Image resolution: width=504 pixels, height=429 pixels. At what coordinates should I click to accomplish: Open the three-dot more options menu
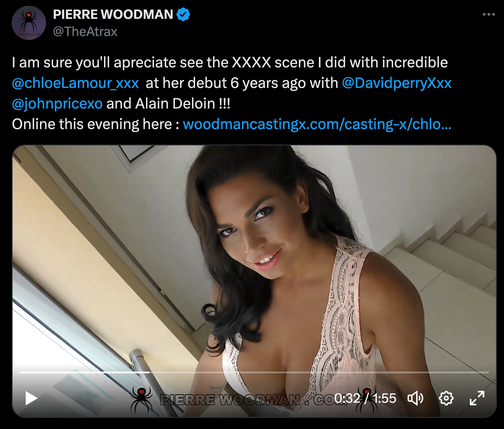pos(489,14)
